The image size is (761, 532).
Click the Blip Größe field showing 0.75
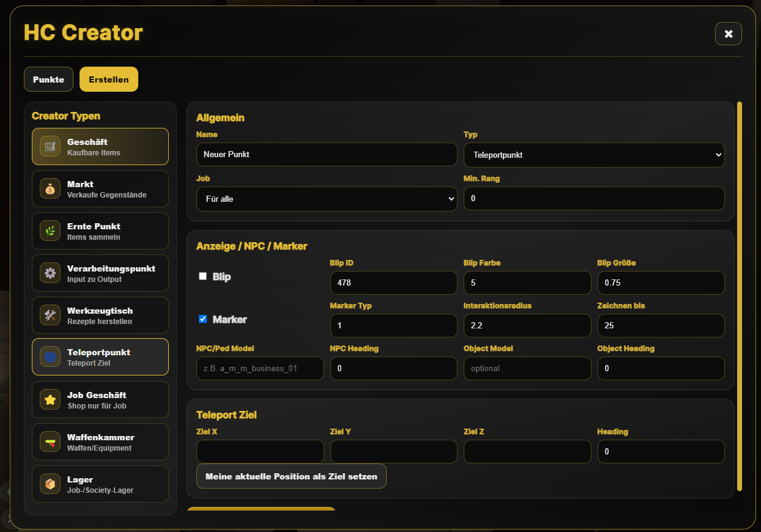pos(661,283)
